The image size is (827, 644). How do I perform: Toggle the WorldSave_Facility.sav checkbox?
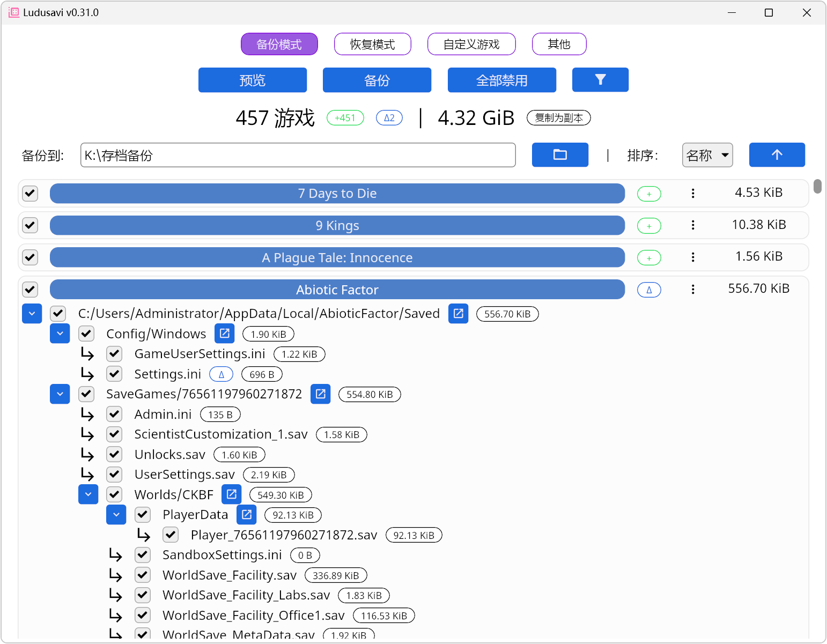click(143, 575)
